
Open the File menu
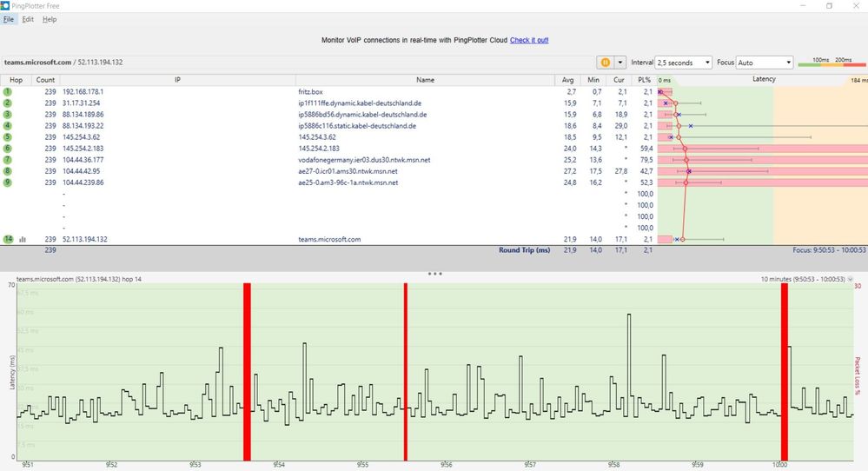pos(9,19)
